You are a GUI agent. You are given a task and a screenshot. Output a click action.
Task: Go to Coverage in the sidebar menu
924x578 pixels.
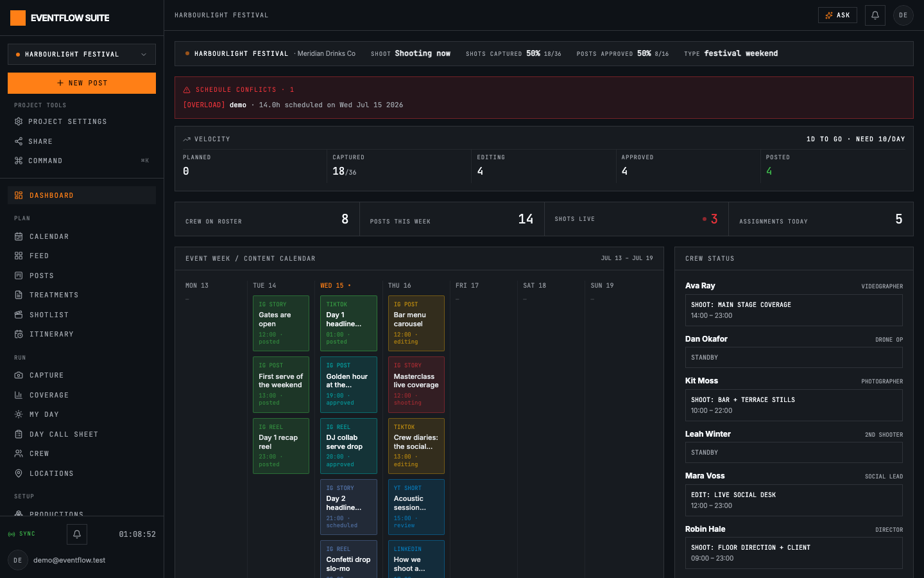tap(81, 395)
